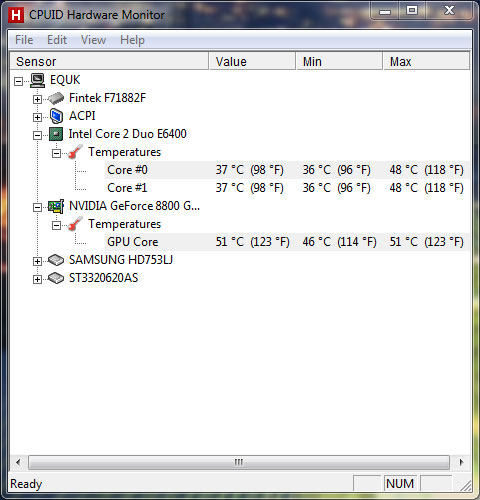This screenshot has width=480, height=500.
Task: Select the Core #0 row label
Action: (127, 170)
